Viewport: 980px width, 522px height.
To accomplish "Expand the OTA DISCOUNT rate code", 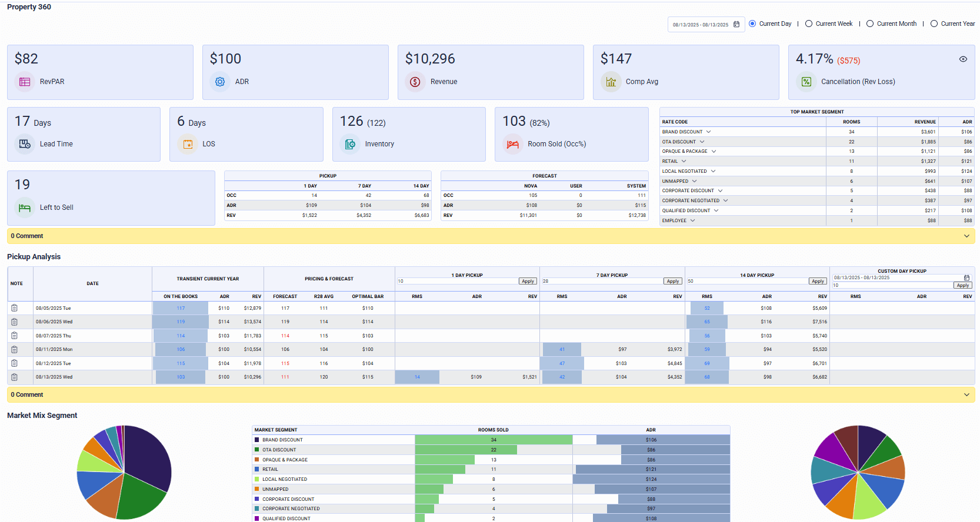I will 702,142.
